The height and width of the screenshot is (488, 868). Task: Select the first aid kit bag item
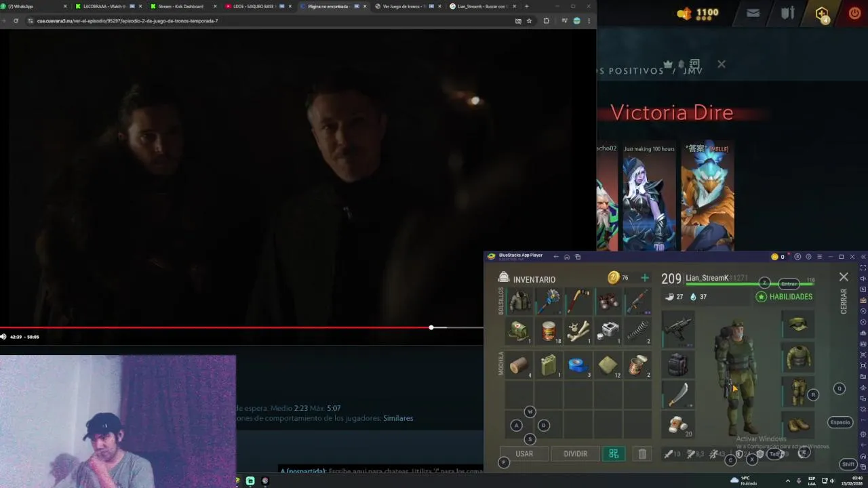(520, 331)
